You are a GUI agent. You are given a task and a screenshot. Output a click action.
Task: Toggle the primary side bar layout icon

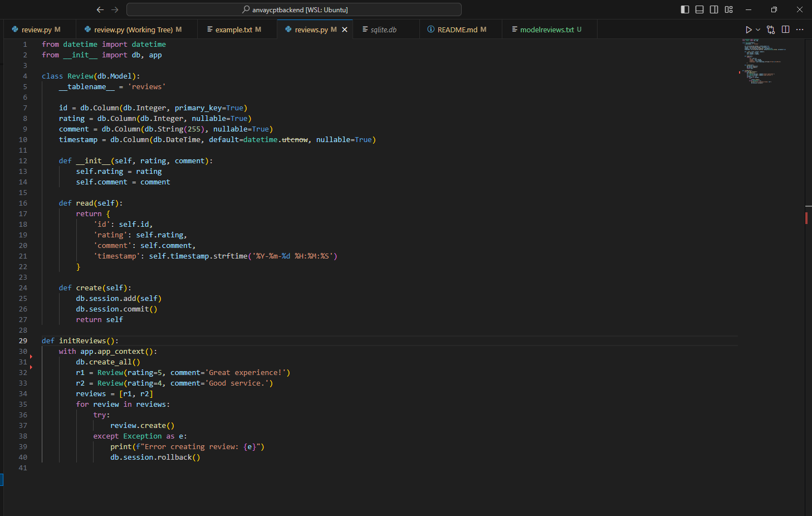685,9
